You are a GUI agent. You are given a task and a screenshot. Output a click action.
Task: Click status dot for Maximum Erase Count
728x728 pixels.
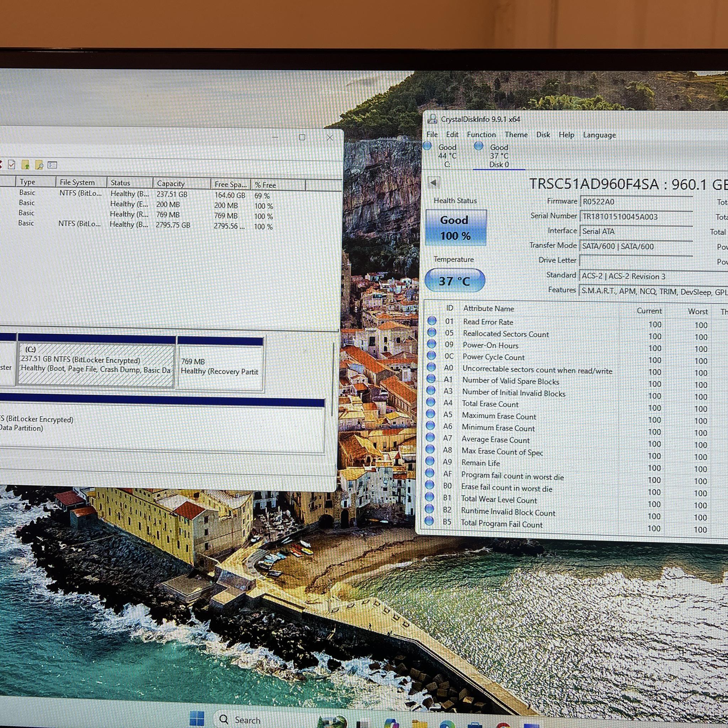click(430, 414)
